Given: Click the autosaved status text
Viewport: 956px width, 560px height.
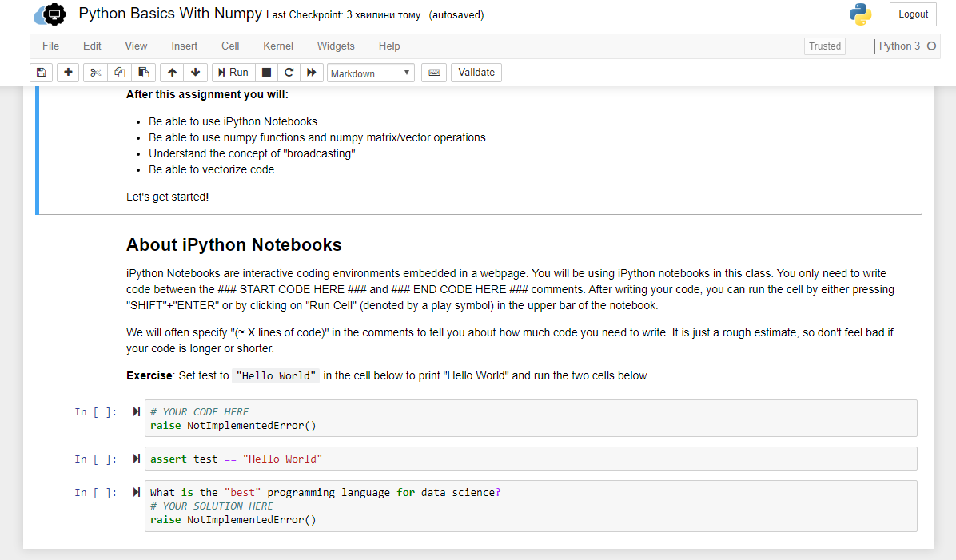Looking at the screenshot, I should point(456,15).
